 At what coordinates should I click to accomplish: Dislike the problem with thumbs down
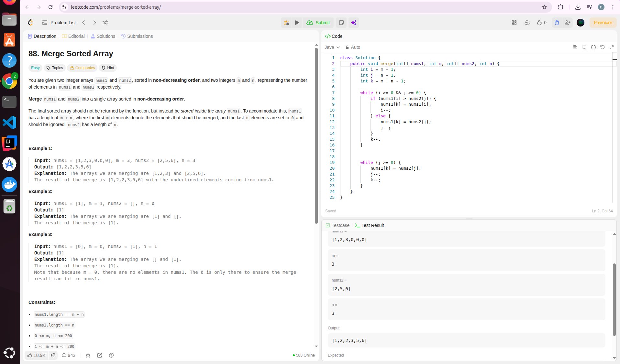[53, 355]
